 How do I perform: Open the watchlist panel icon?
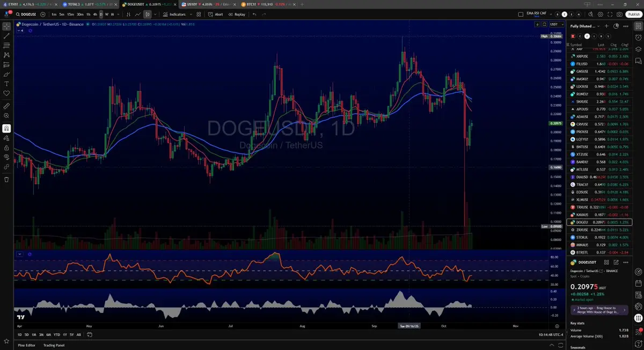(x=639, y=26)
